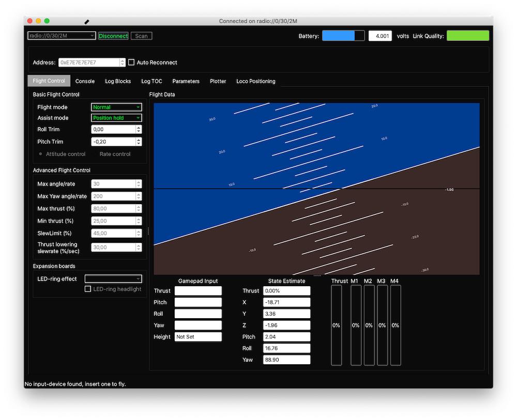The width and height of the screenshot is (517, 420).
Task: Click the Scan button
Action: click(141, 36)
